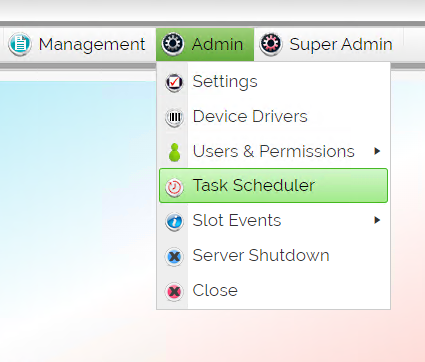Expand the Slot Events submenu arrow

[x=377, y=220]
